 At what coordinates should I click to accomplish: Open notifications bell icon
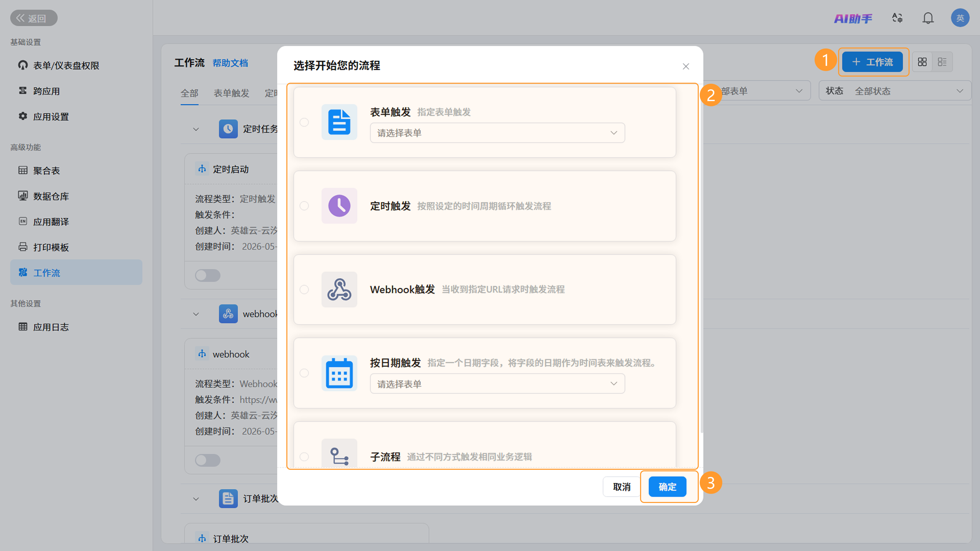click(928, 18)
